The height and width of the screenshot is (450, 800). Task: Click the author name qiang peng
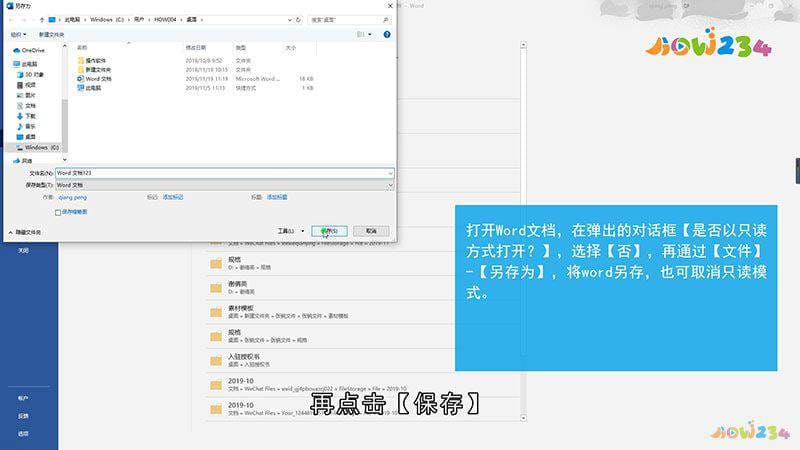[72, 197]
